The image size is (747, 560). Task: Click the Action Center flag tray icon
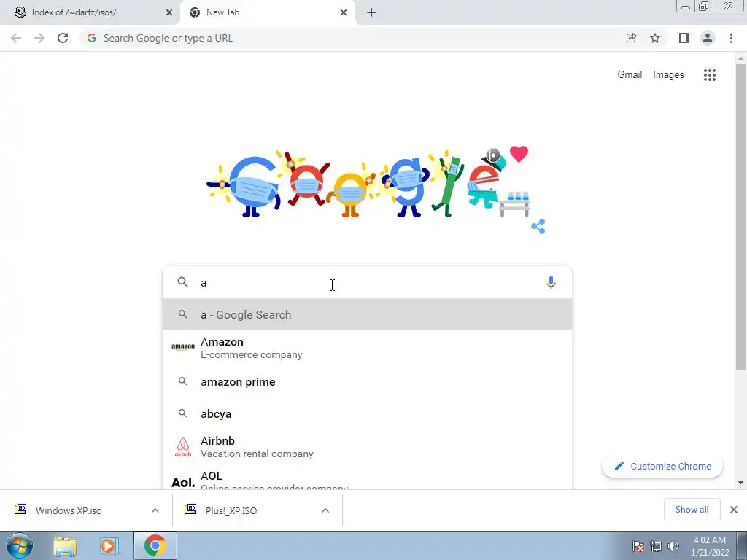click(638, 546)
